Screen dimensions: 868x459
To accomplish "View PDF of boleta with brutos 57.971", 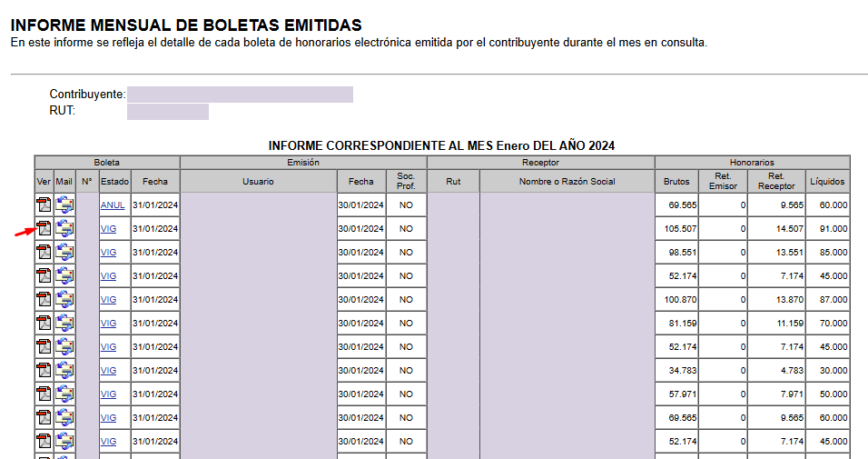I will tap(44, 394).
